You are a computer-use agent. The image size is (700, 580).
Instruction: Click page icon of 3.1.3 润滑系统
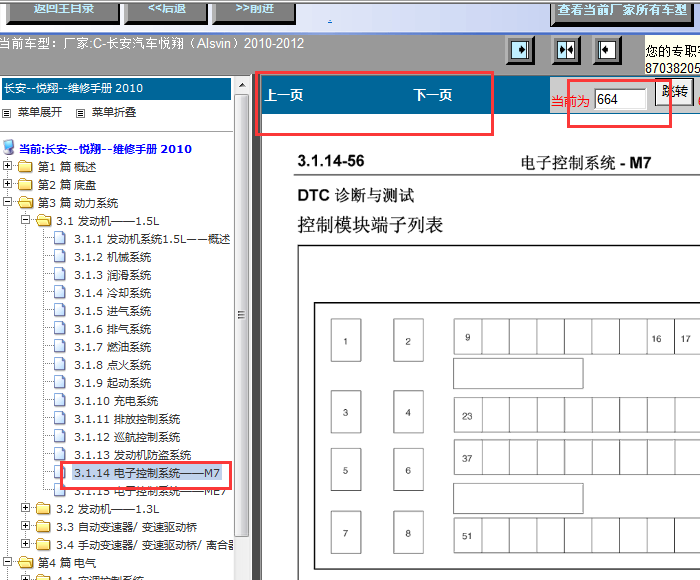pos(60,274)
